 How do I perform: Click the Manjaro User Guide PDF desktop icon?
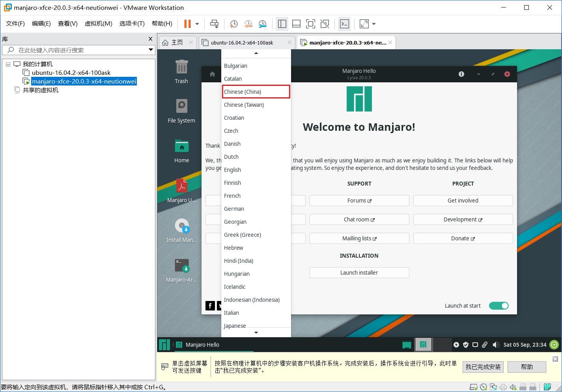pos(182,190)
